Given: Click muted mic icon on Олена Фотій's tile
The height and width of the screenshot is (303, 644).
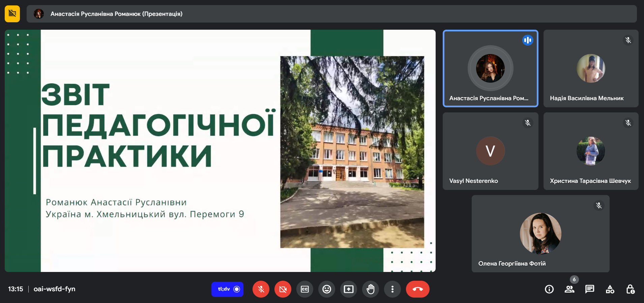Looking at the screenshot, I should (x=599, y=205).
